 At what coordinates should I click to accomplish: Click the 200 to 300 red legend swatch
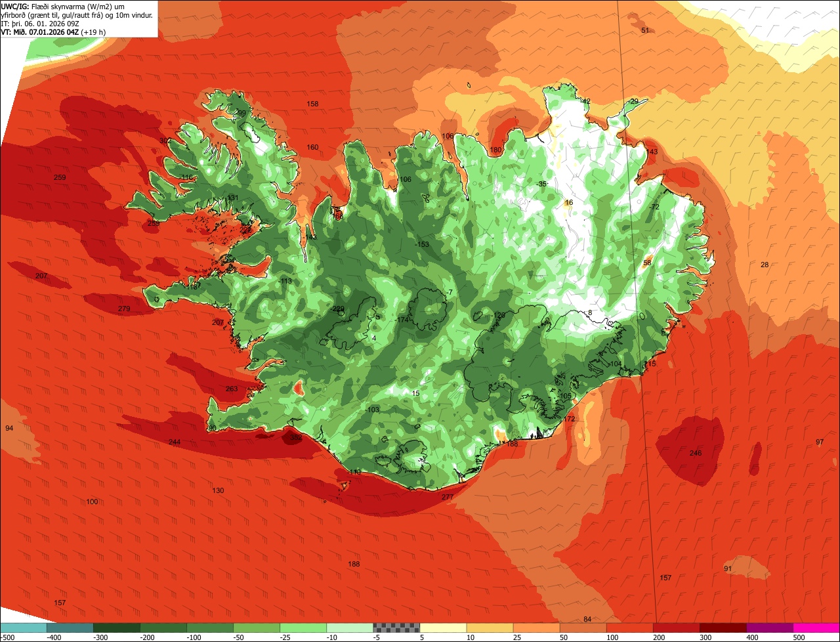pyautogui.click(x=676, y=628)
